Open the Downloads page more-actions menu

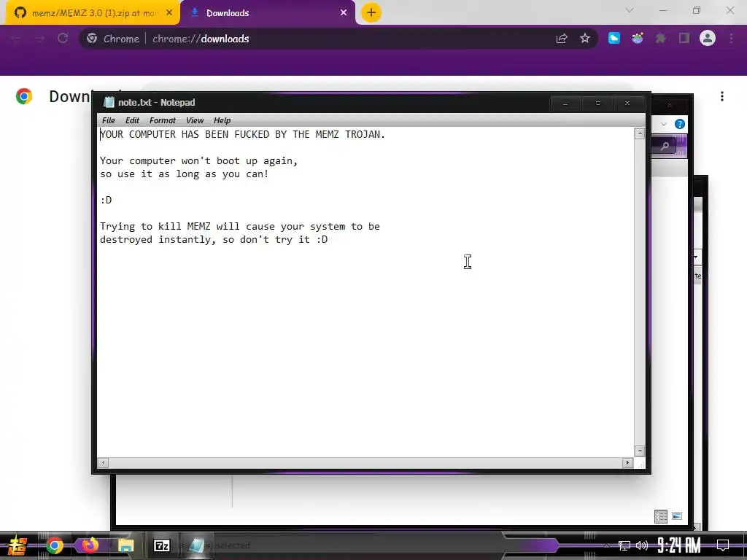pyautogui.click(x=722, y=97)
